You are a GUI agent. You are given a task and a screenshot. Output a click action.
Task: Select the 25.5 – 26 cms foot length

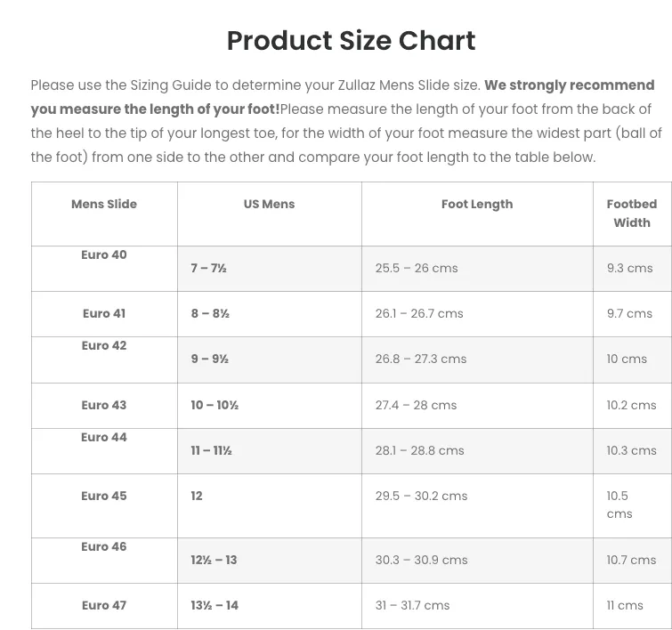pyautogui.click(x=417, y=268)
